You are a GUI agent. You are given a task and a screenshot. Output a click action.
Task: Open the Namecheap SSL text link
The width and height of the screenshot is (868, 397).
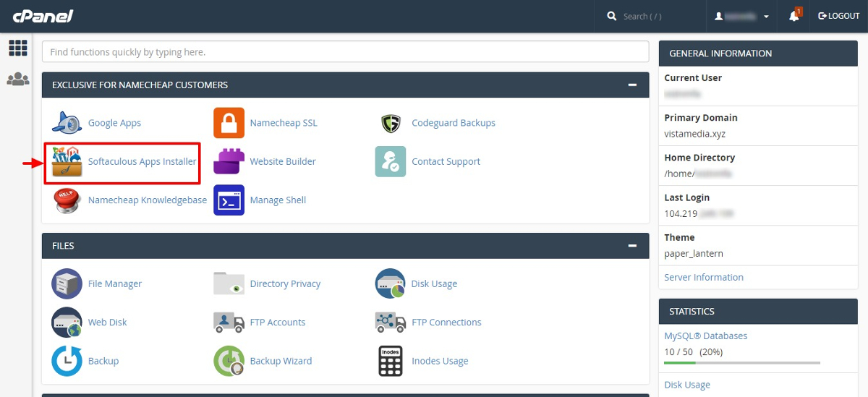pos(284,123)
